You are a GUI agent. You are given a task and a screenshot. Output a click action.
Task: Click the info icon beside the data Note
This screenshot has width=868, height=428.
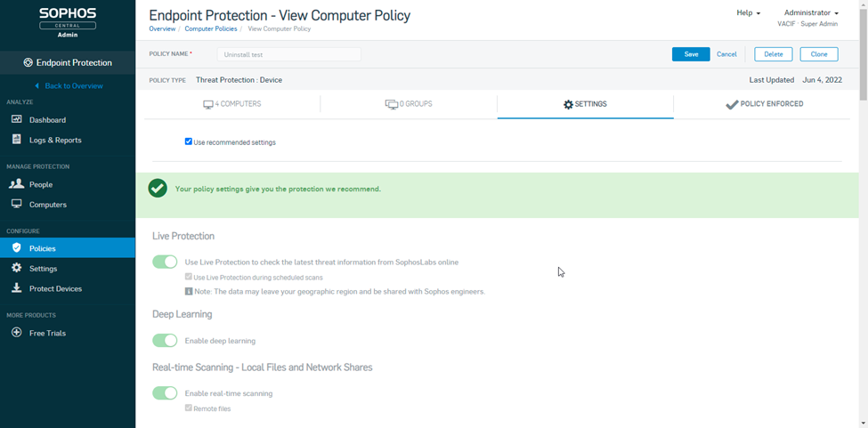click(189, 291)
